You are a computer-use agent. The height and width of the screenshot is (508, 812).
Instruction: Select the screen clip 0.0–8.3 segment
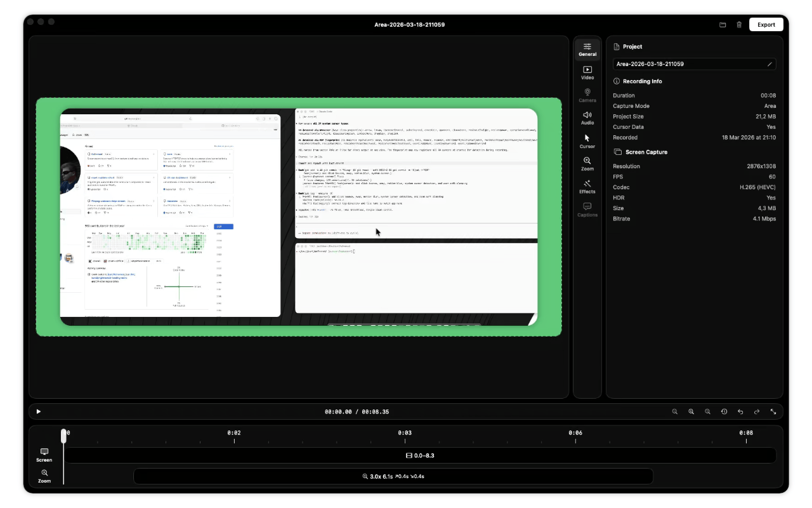pyautogui.click(x=420, y=455)
